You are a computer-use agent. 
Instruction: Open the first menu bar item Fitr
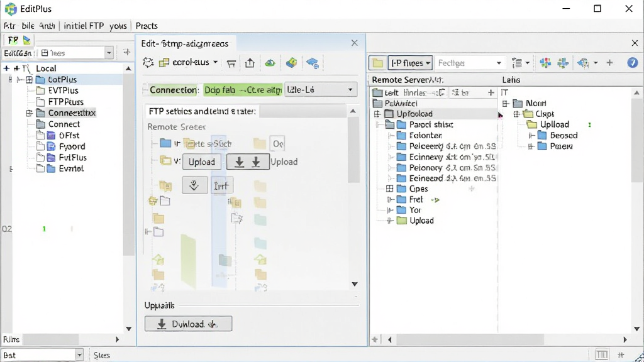(9, 25)
